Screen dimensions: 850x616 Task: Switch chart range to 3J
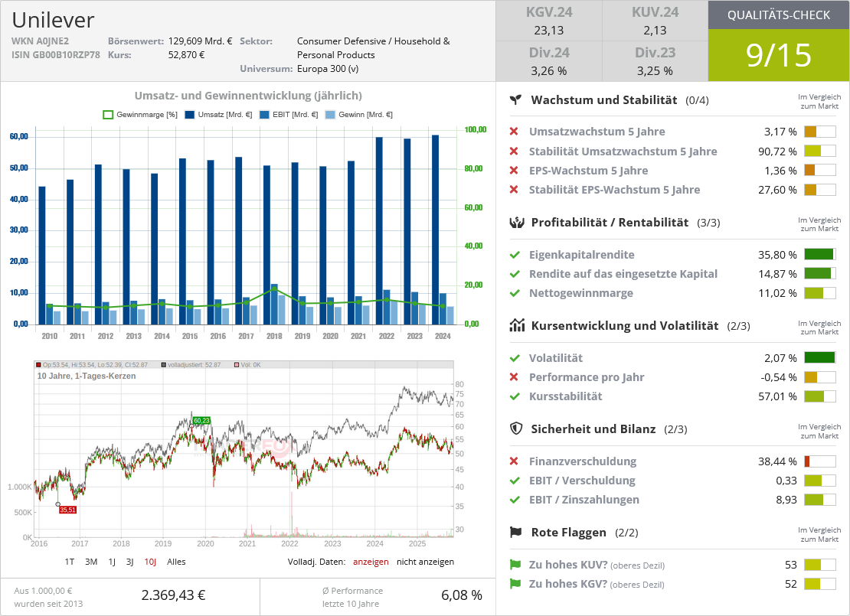130,562
